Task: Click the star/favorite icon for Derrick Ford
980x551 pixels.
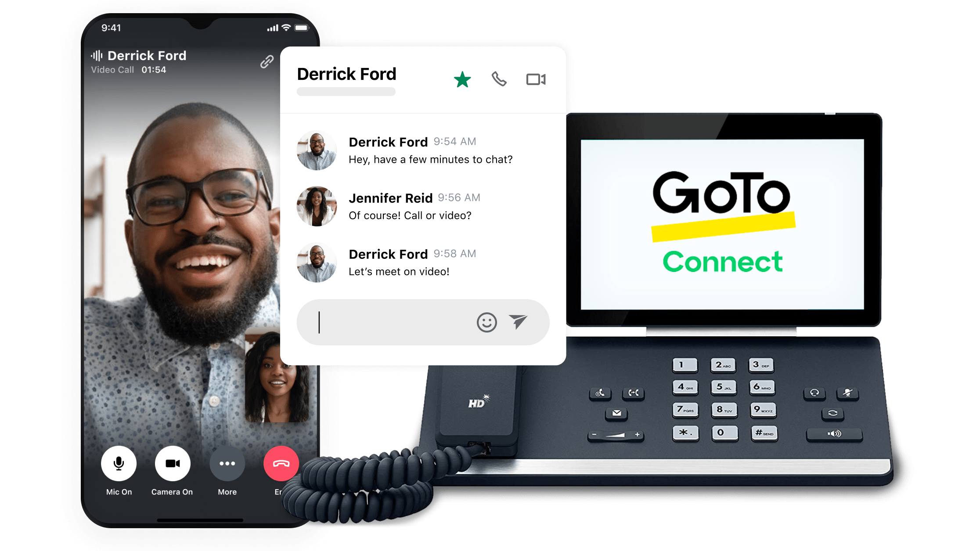Action: point(462,79)
